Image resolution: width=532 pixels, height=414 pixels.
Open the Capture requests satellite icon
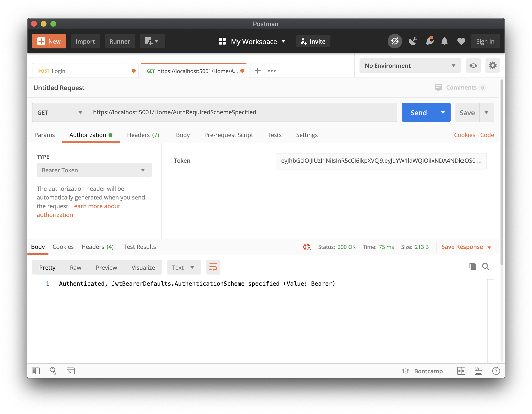point(413,41)
